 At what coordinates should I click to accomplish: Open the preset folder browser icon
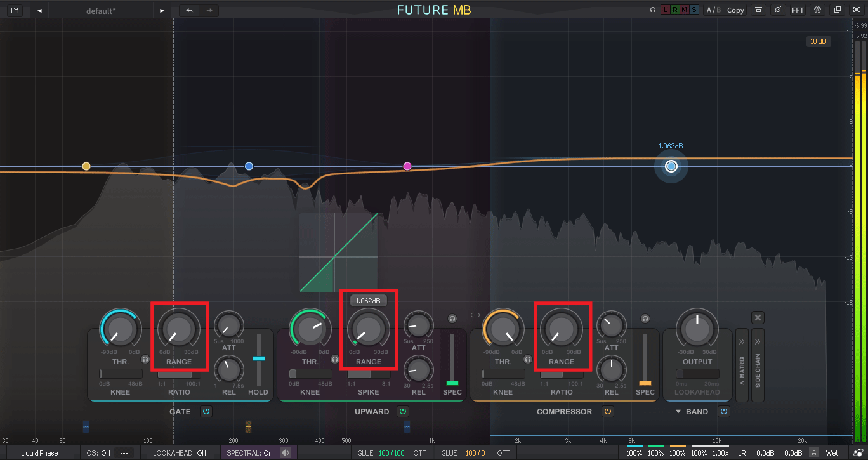pos(15,11)
